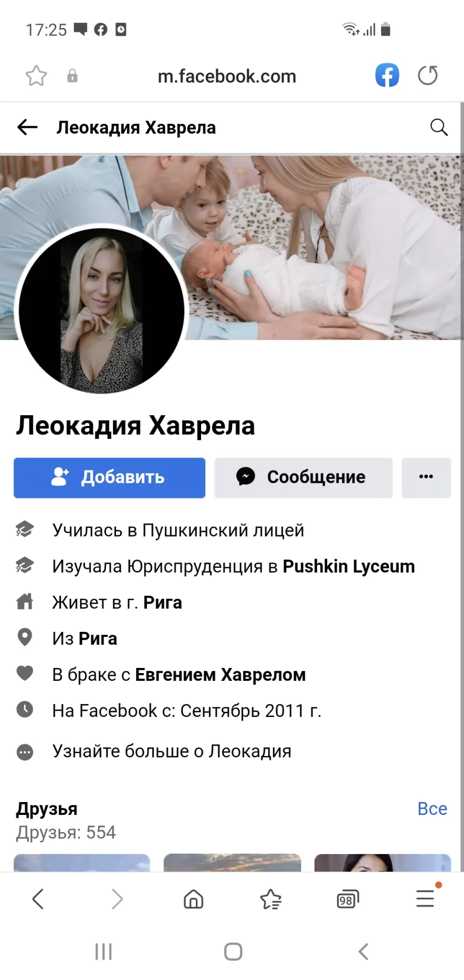Show the 98 open tabs
The image size is (464, 980).
tap(347, 900)
